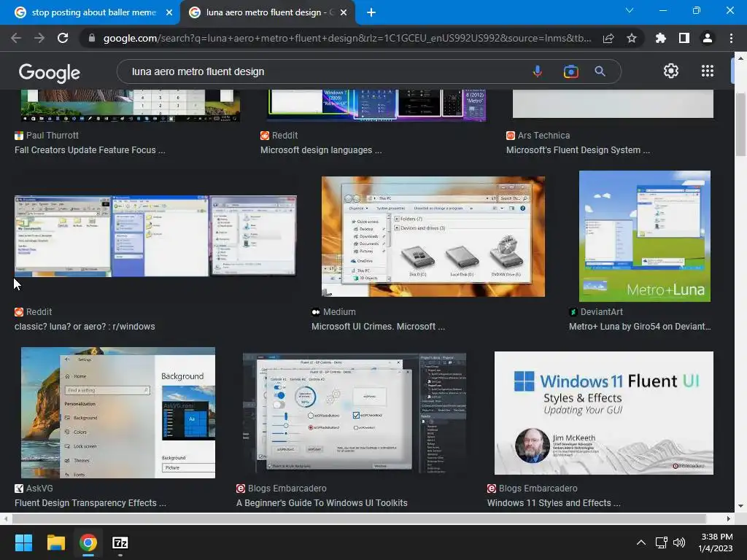The height and width of the screenshot is (560, 747).
Task: View the Metro+Luna DeviantArt thumbnail
Action: pos(645,236)
